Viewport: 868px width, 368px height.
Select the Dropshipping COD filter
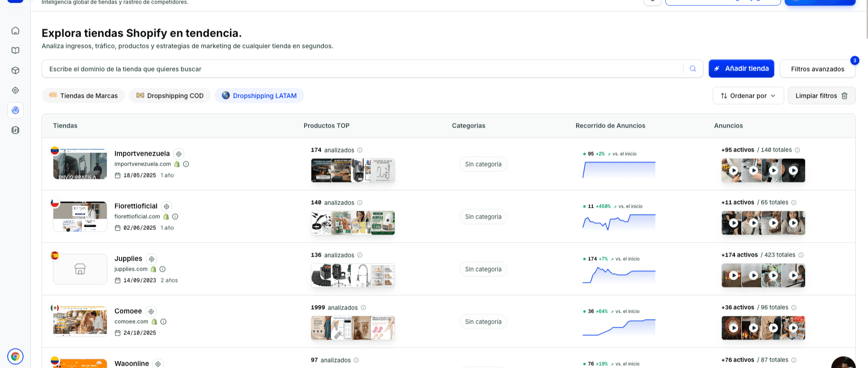pyautogui.click(x=170, y=96)
